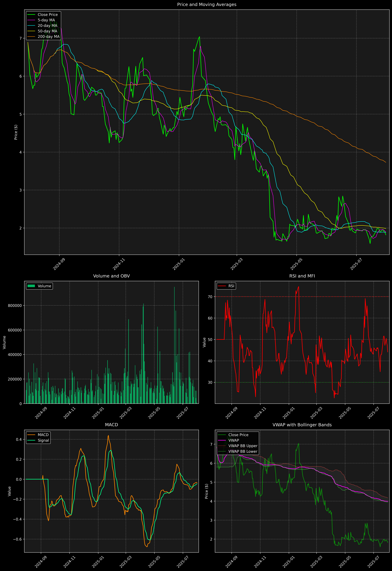Click the "7" tick on the top chart's price axis
Image resolution: width=392 pixels, height=571 pixels.
(21, 38)
